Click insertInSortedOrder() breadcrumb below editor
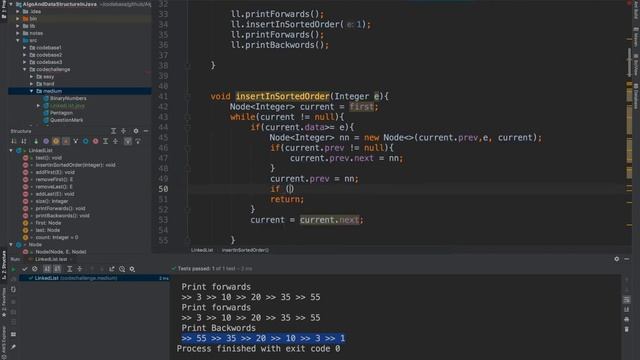This screenshot has height=360, width=640. pos(245,250)
